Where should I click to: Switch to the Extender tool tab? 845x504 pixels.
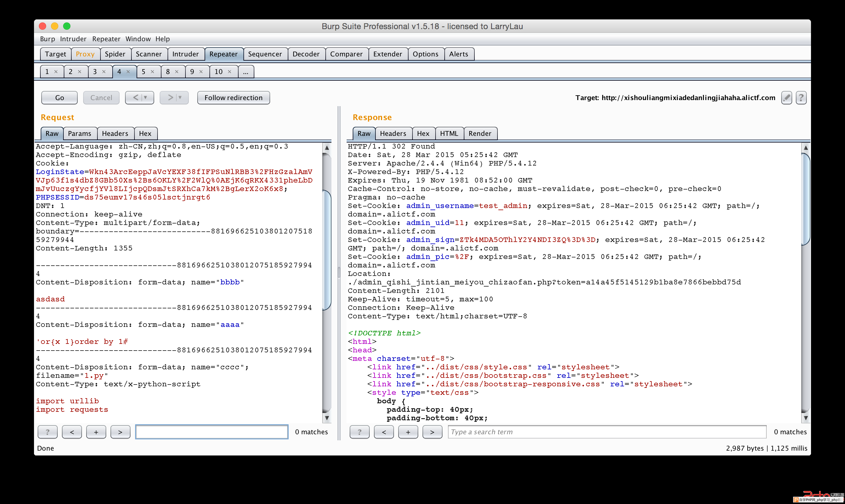click(x=388, y=54)
